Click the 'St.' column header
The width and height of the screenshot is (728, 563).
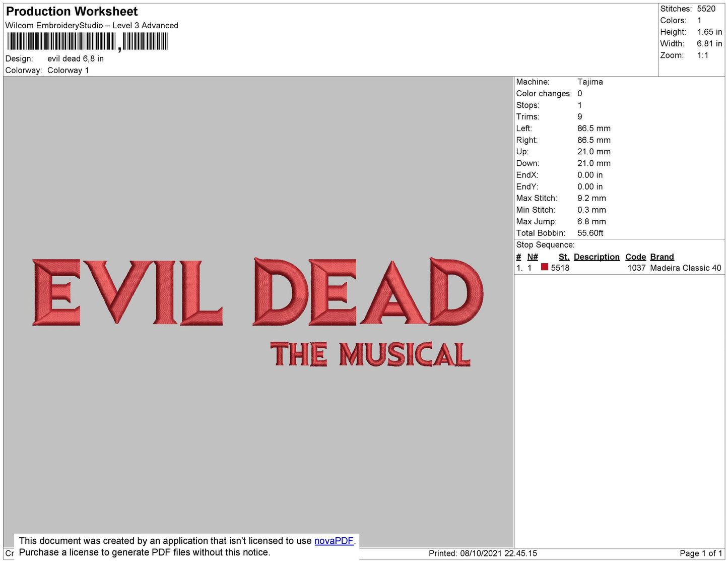tap(564, 257)
